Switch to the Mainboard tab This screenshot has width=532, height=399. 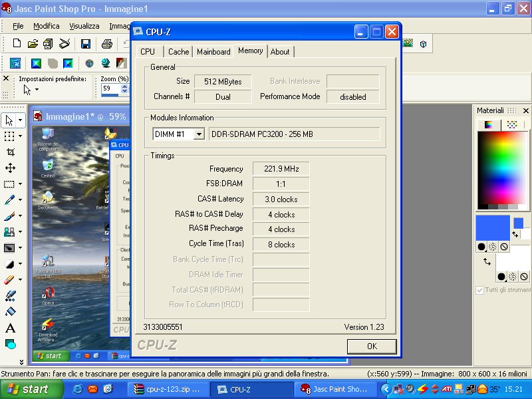click(213, 52)
